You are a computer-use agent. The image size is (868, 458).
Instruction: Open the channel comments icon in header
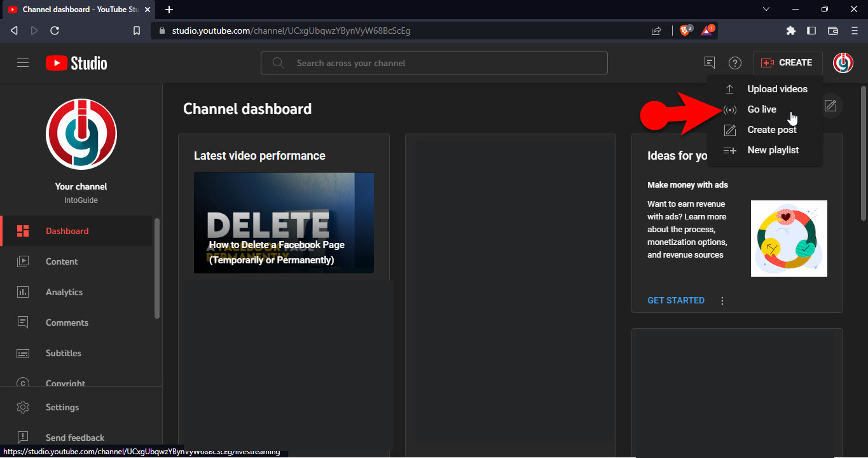tap(710, 63)
